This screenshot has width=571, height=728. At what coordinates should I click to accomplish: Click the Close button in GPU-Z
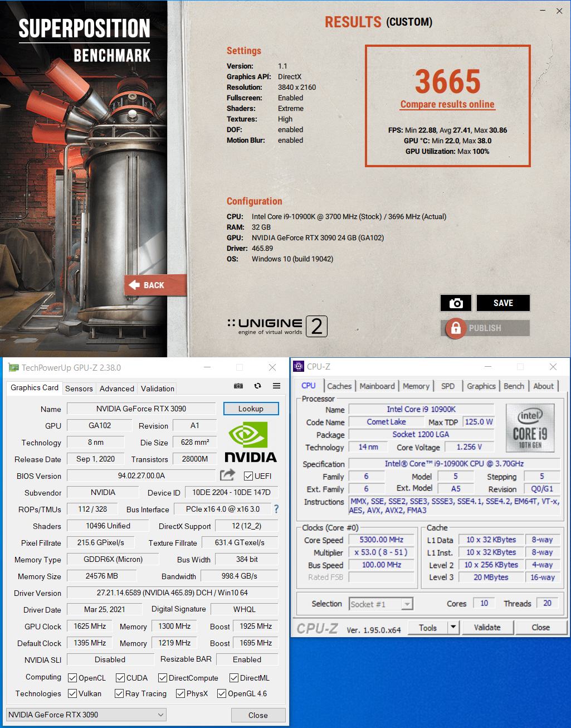(258, 715)
